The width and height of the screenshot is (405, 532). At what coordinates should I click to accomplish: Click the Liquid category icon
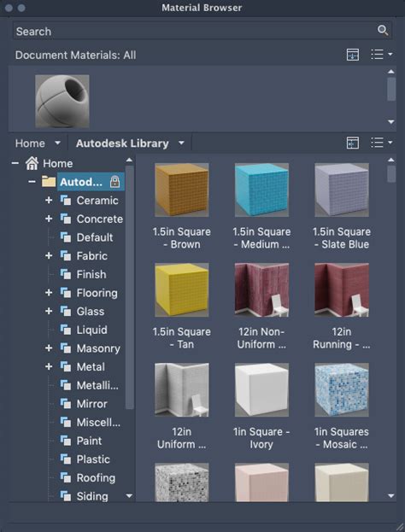pos(66,330)
